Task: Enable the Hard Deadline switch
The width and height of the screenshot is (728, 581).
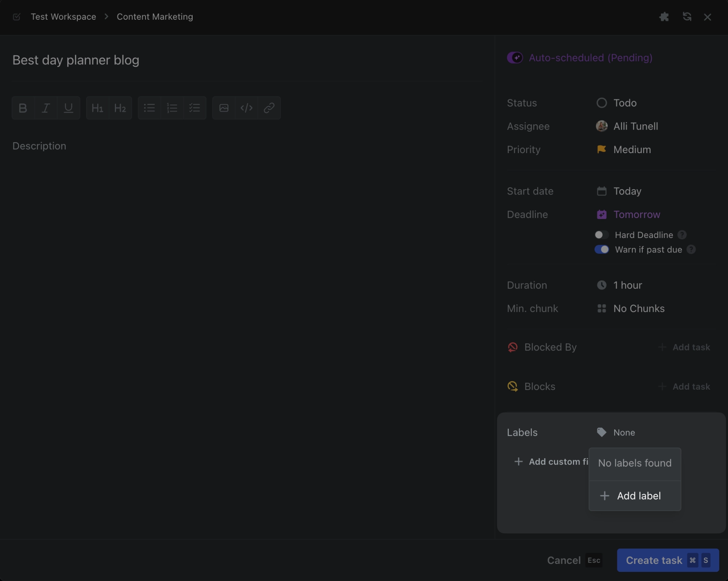Action: [601, 235]
